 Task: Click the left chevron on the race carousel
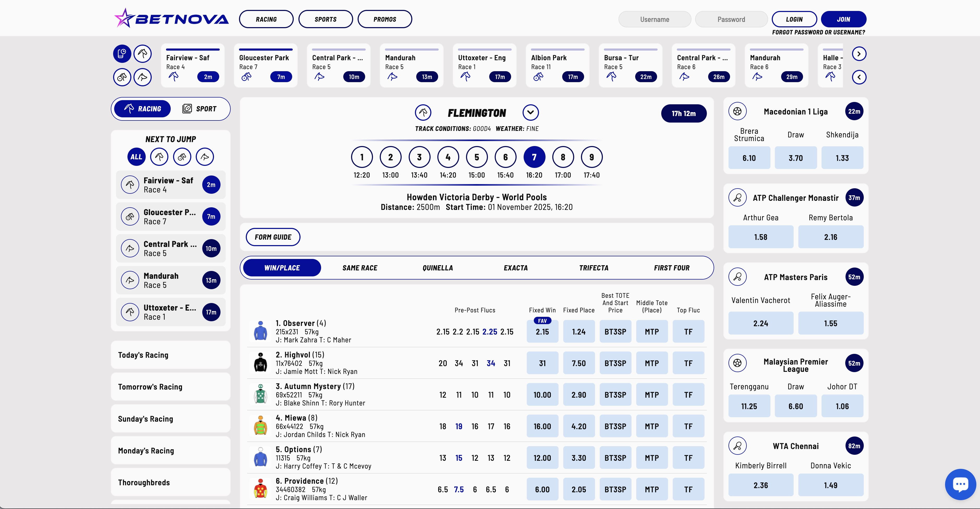(859, 77)
